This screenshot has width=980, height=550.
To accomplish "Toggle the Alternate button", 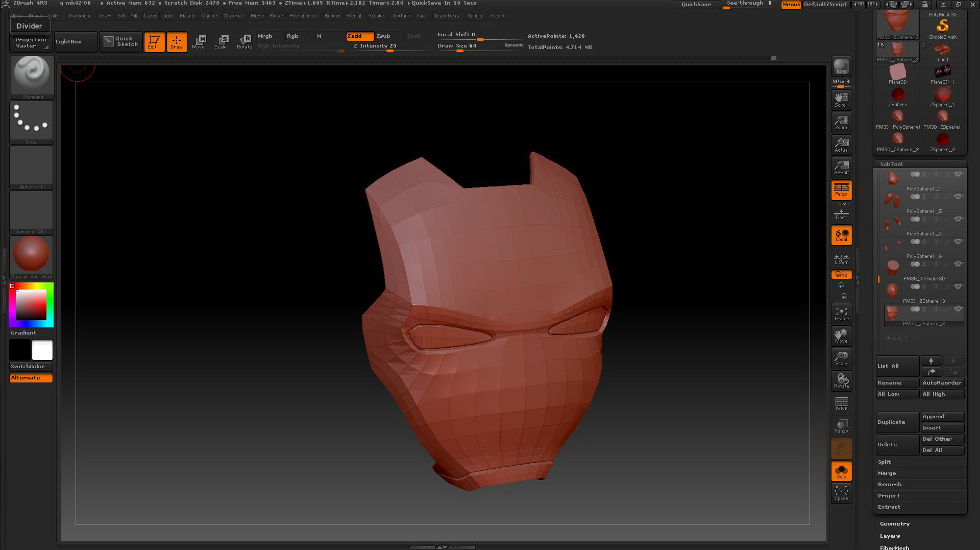I will (31, 378).
